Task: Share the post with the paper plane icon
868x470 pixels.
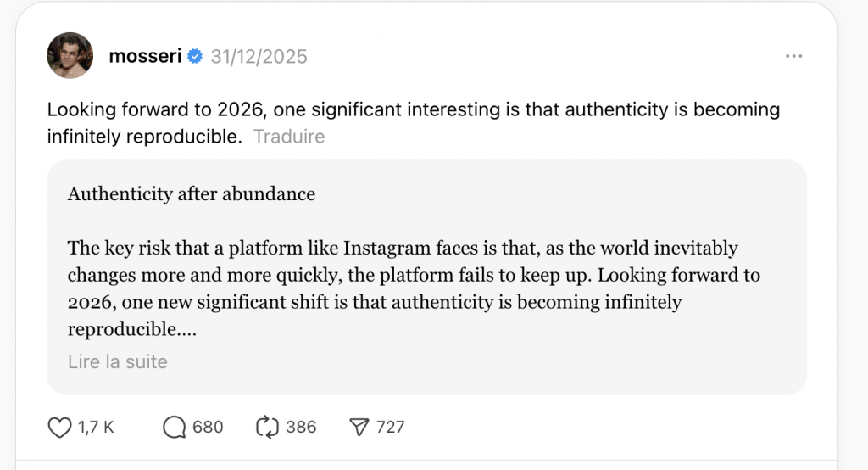Action: point(359,428)
